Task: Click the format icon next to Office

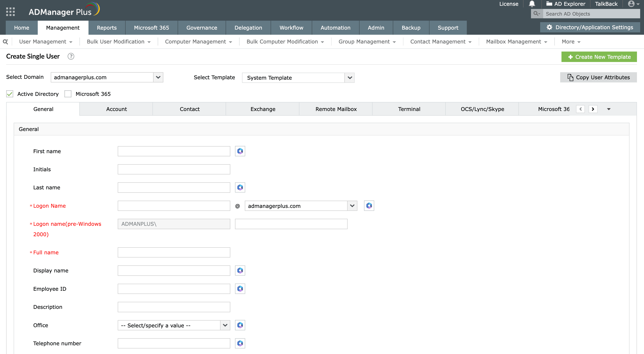Action: point(240,325)
